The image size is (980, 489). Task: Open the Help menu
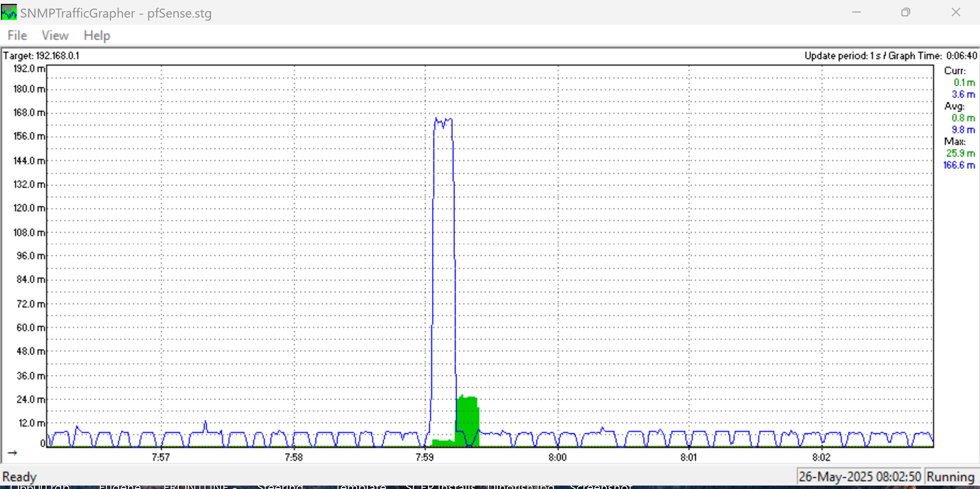(x=97, y=36)
